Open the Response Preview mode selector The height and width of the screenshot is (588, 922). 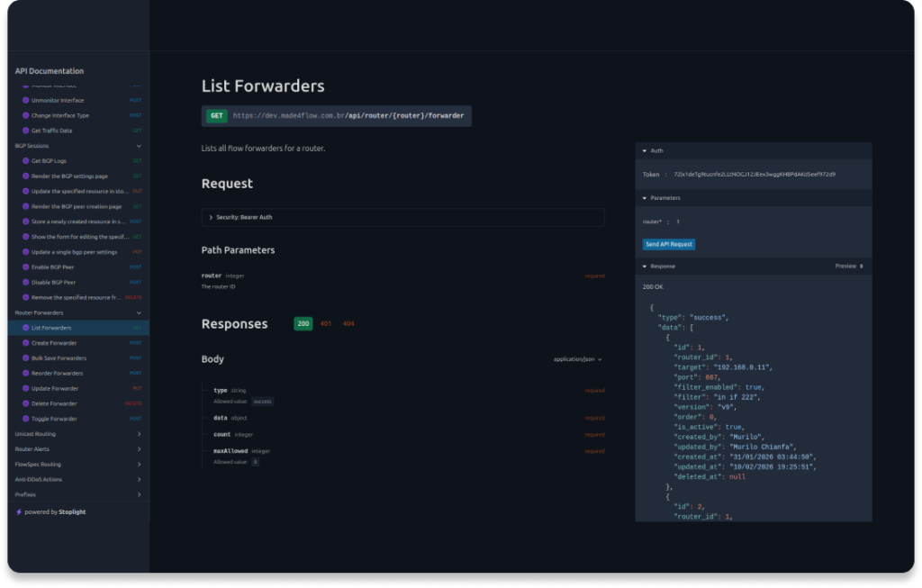coord(849,267)
